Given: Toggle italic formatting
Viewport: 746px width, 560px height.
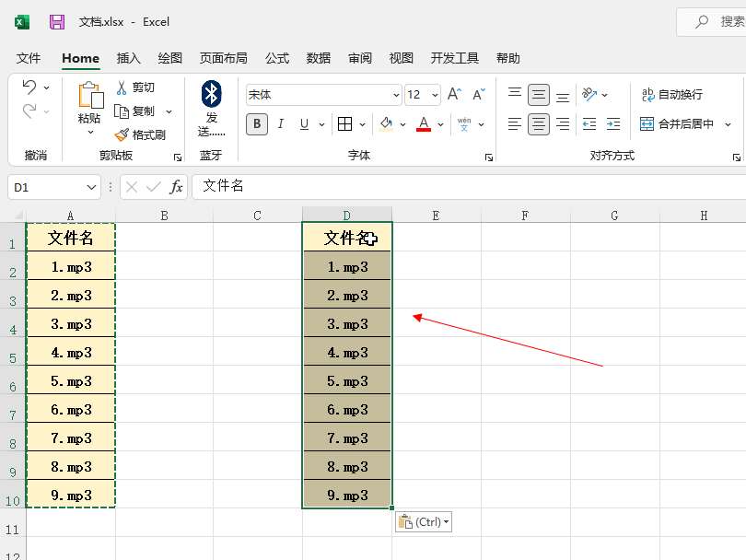Looking at the screenshot, I should click(281, 124).
